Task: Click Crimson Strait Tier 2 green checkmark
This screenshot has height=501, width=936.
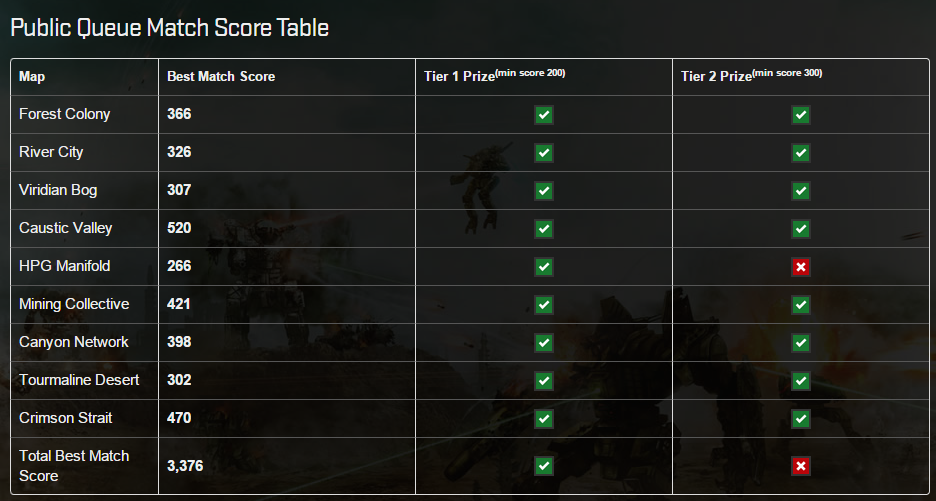Action: click(x=801, y=419)
